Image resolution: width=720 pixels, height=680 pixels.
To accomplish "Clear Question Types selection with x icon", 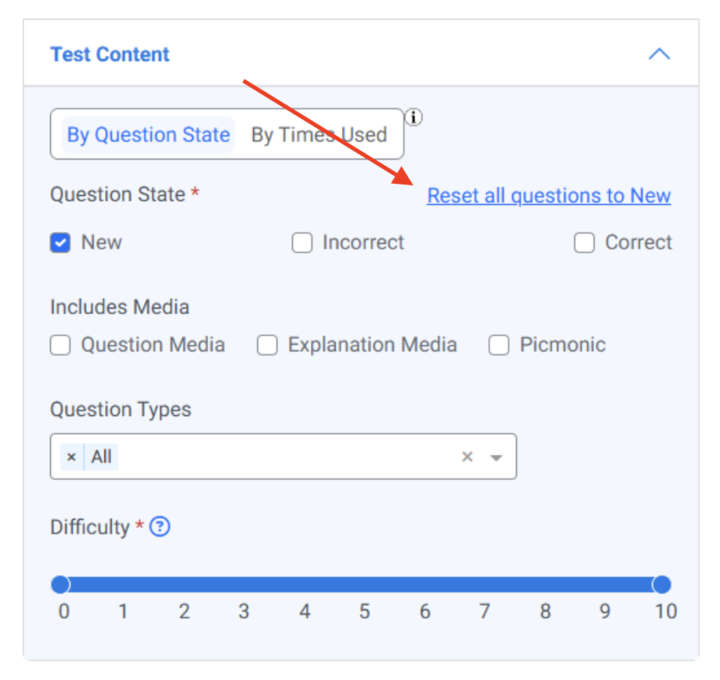I will 467,457.
